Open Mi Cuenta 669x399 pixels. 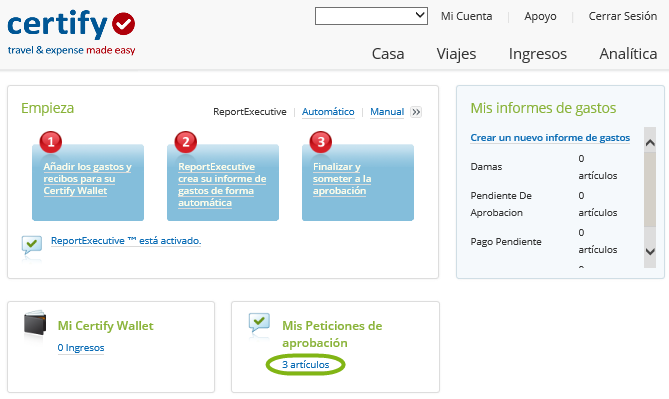466,16
